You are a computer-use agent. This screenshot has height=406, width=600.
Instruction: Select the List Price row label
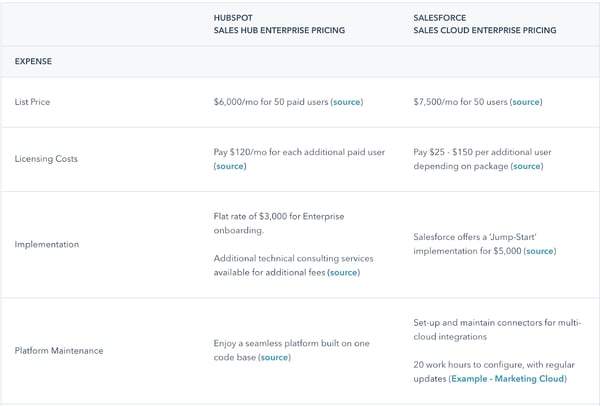(x=33, y=102)
